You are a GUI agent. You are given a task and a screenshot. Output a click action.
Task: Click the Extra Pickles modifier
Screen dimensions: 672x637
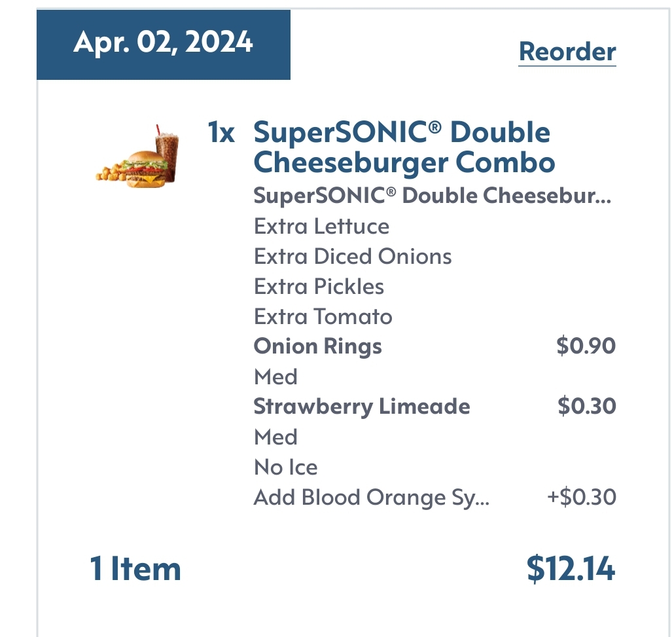319,287
